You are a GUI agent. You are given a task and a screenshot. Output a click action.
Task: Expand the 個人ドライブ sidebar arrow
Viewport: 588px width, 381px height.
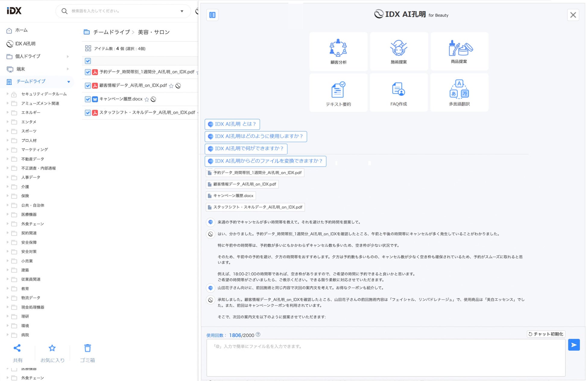point(68,56)
